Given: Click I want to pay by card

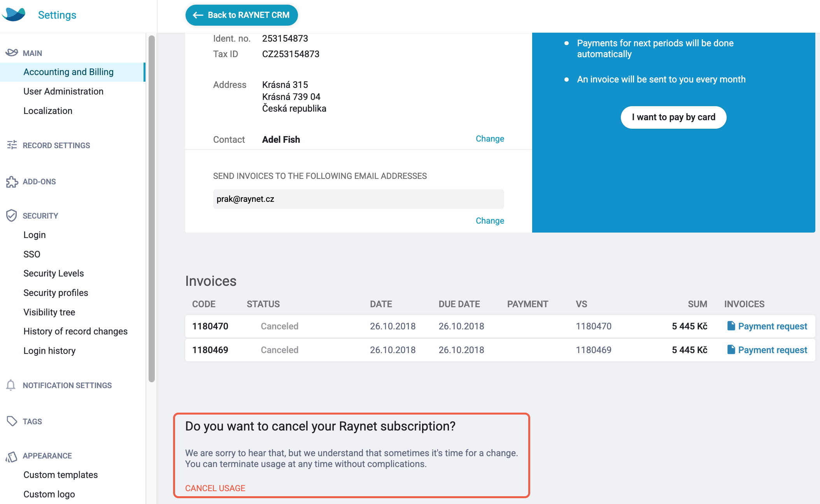Looking at the screenshot, I should click(673, 117).
